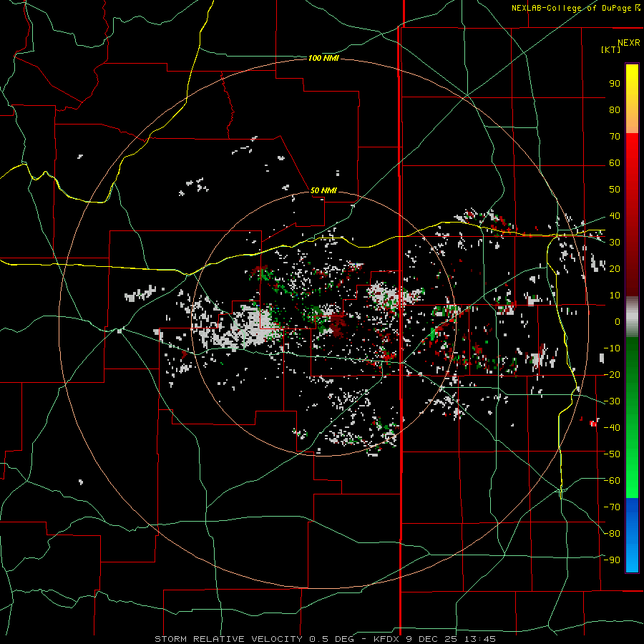Click the 0 value on velocity scale
Viewport: 644px width, 644px height.
(x=618, y=322)
